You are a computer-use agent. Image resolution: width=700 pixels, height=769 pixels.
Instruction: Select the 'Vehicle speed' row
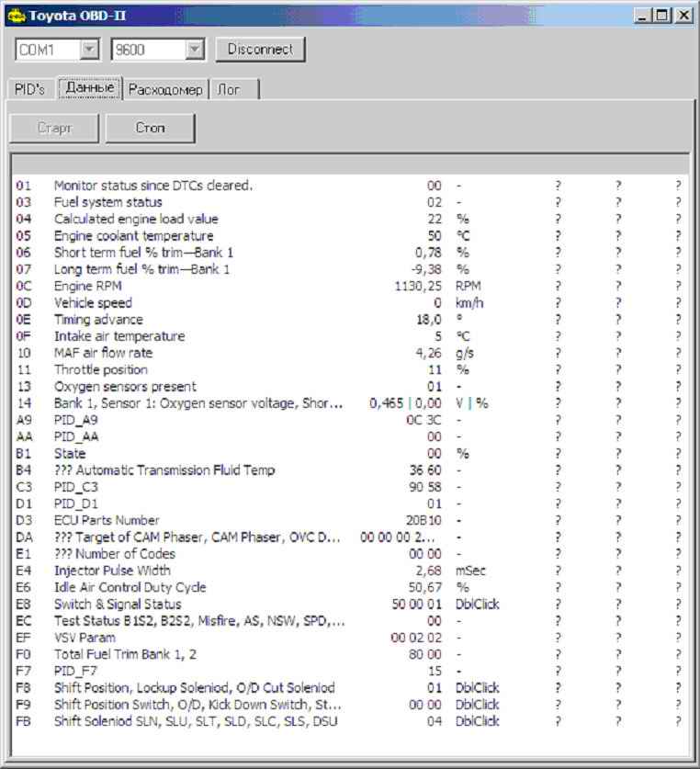click(350, 302)
